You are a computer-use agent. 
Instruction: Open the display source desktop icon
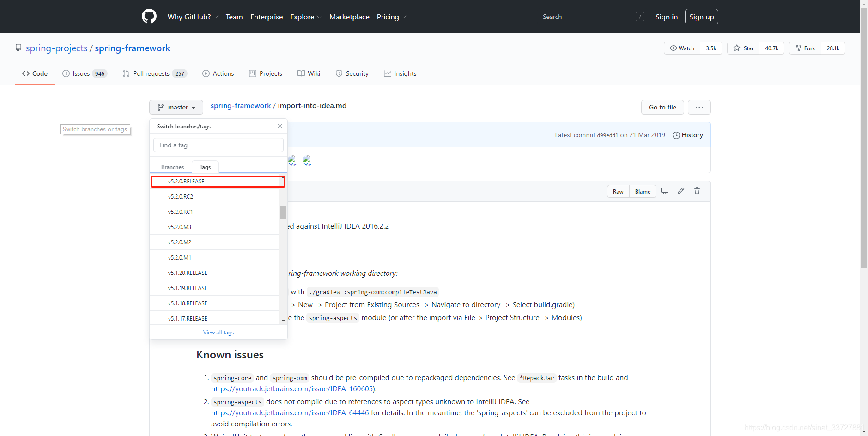pyautogui.click(x=665, y=191)
